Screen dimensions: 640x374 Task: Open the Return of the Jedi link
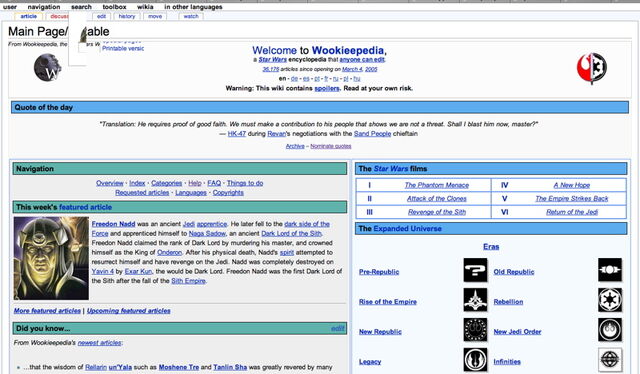(572, 212)
